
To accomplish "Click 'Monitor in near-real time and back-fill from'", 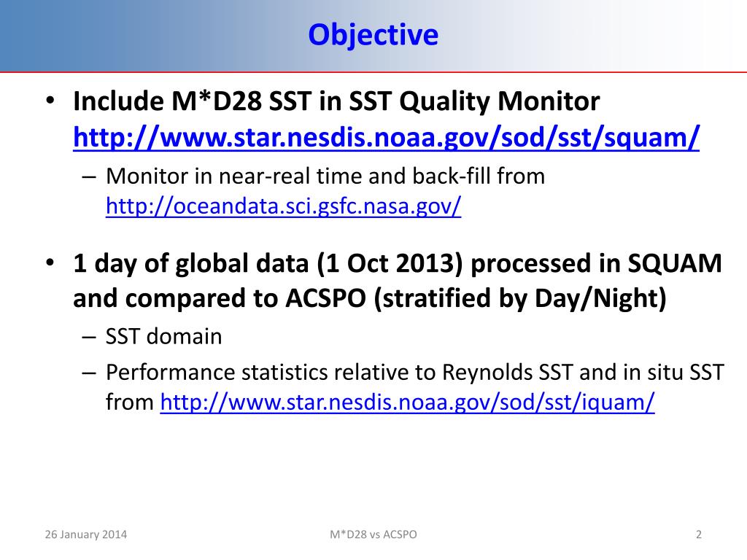I will click(325, 176).
